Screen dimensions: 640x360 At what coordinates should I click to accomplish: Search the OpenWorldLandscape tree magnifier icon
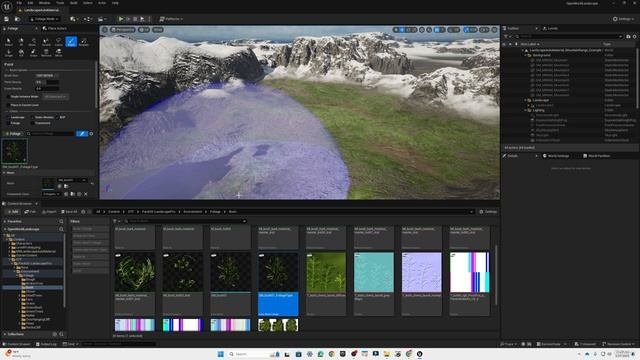pyautogui.click(x=61, y=229)
